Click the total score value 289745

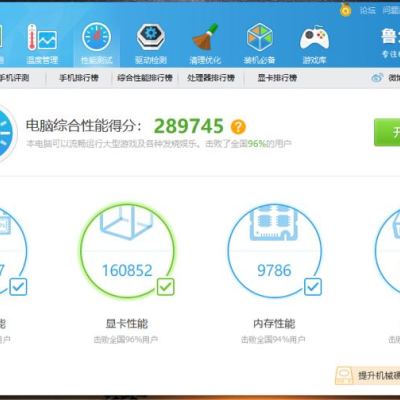(x=189, y=126)
